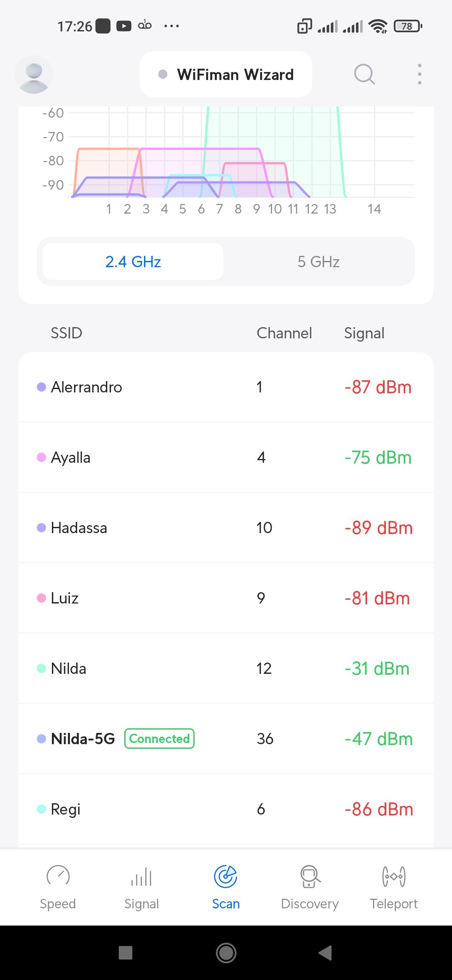Image resolution: width=452 pixels, height=980 pixels.
Task: Open the search magnifier icon
Action: (x=364, y=75)
